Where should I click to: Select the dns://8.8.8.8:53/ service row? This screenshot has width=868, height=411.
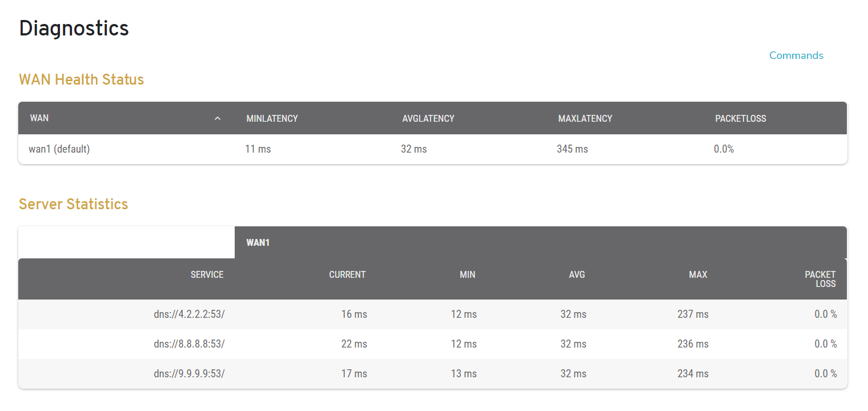pyautogui.click(x=190, y=344)
